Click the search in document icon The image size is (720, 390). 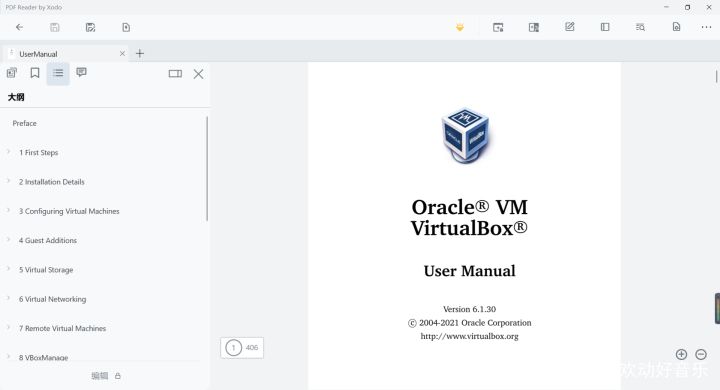click(640, 28)
